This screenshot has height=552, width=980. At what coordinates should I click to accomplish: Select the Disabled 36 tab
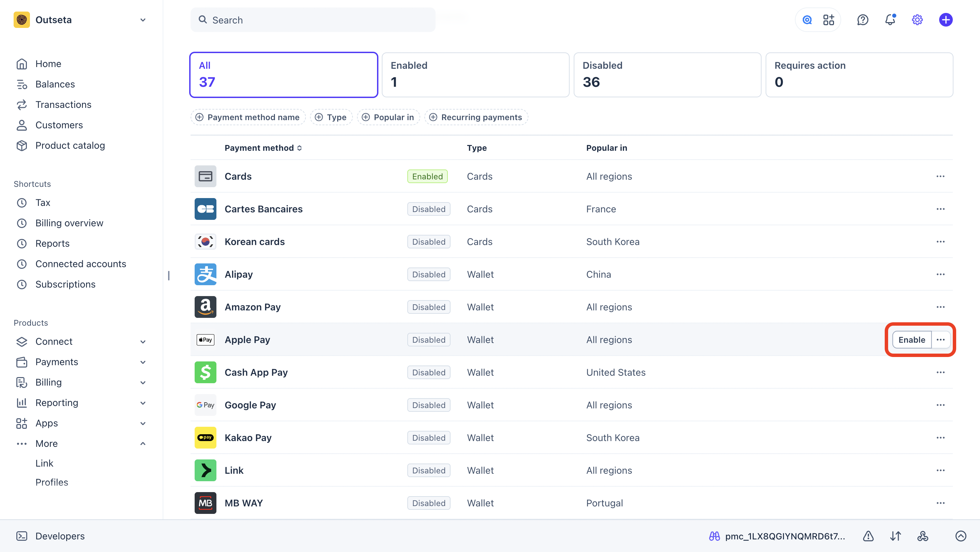click(x=667, y=75)
